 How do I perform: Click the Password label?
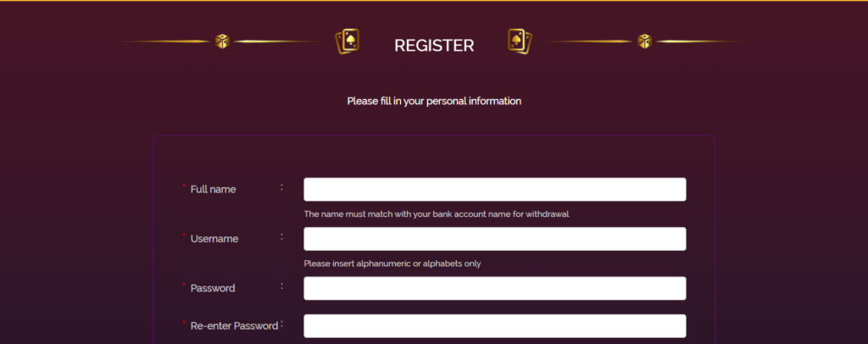tap(213, 288)
